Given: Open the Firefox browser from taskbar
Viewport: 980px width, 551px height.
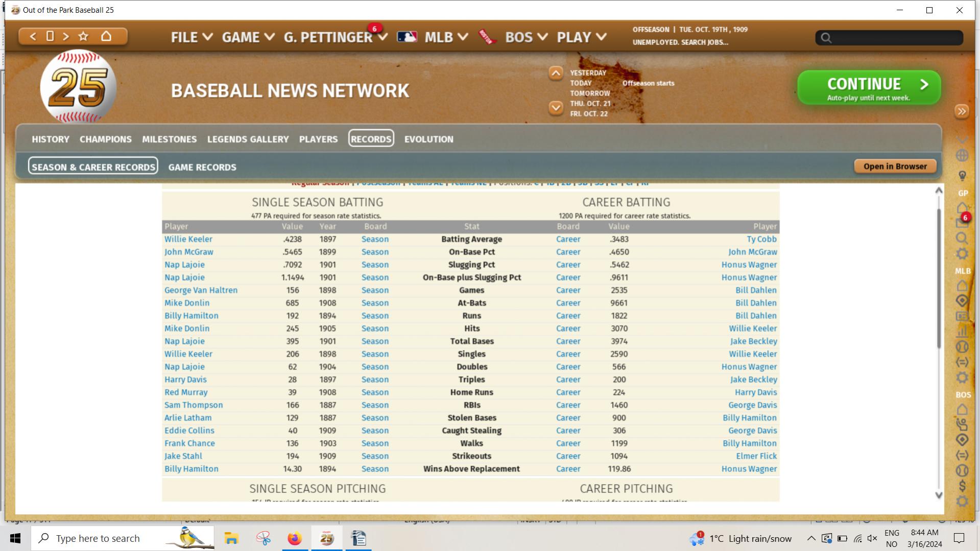Looking at the screenshot, I should point(295,538).
